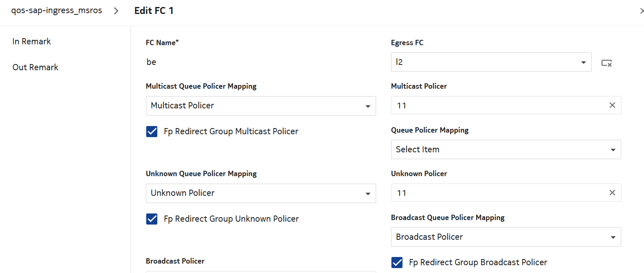Toggle Fp Redirect Group Unknown Policer checkbox
The width and height of the screenshot is (644, 273).
[x=152, y=219]
